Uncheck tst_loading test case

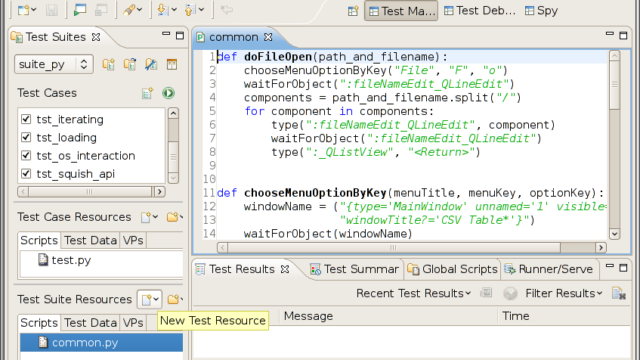click(x=26, y=137)
